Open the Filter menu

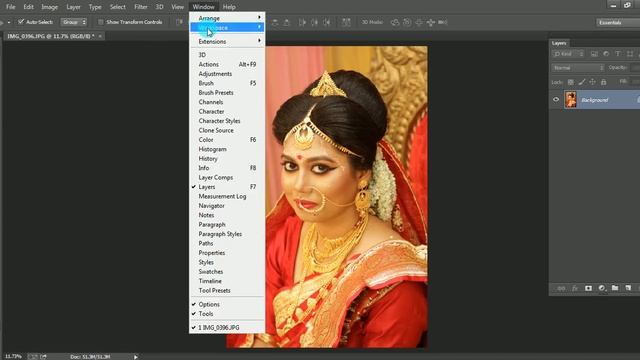pos(141,7)
